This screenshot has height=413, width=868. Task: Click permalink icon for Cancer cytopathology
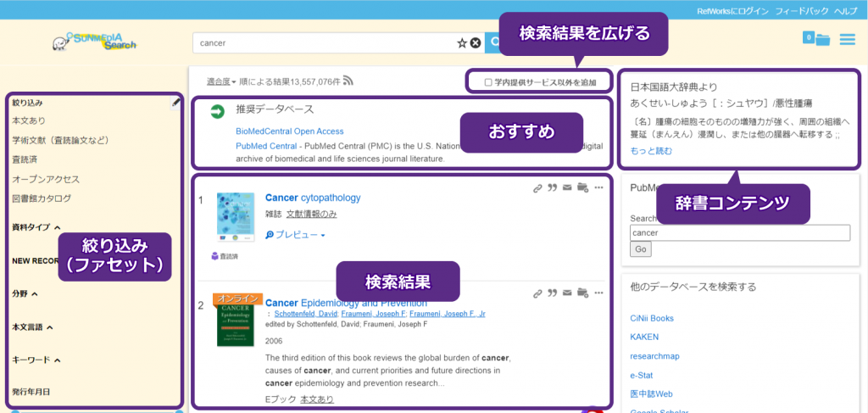coord(537,188)
